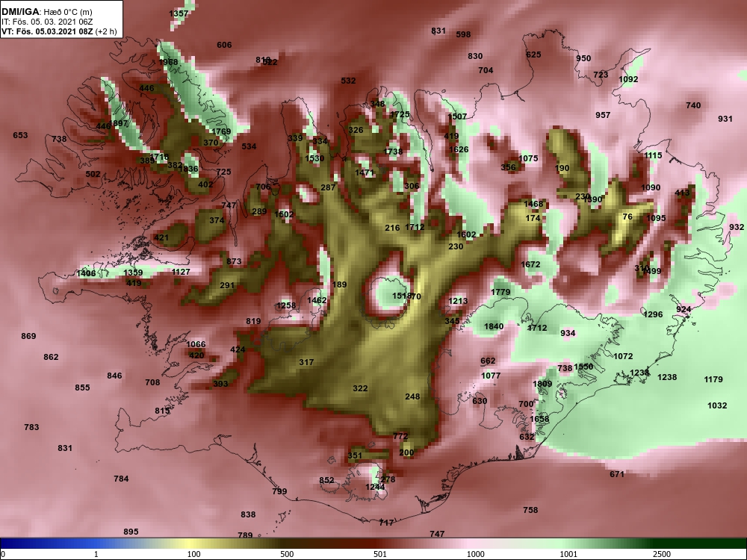Click the 100 label on the color scale
This screenshot has height=560, width=747.
[194, 554]
